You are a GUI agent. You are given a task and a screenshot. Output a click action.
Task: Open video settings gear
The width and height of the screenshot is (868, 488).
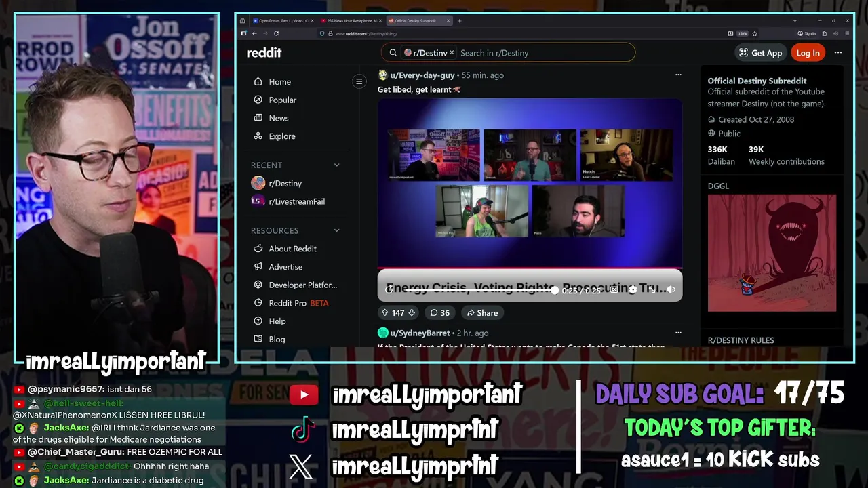(633, 289)
